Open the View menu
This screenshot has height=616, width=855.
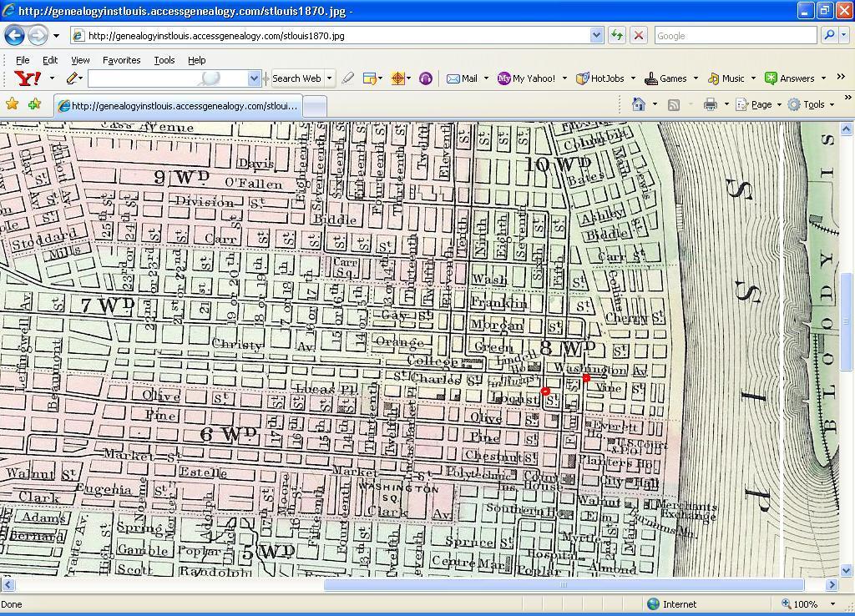coord(80,60)
